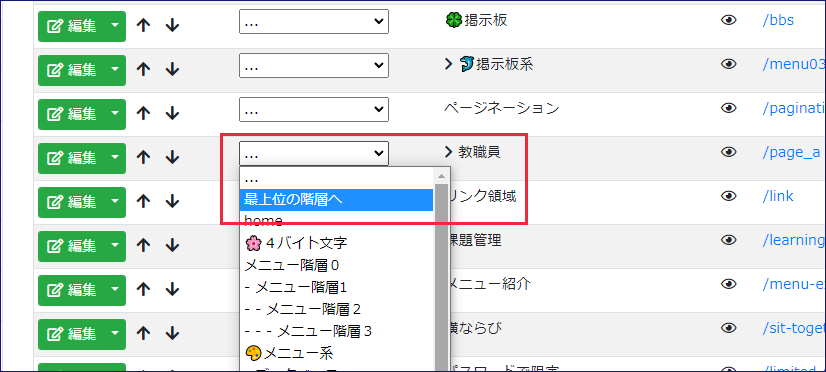Image resolution: width=826 pixels, height=372 pixels.
Task: Open the move-to select for 掲示板
Action: tap(314, 21)
